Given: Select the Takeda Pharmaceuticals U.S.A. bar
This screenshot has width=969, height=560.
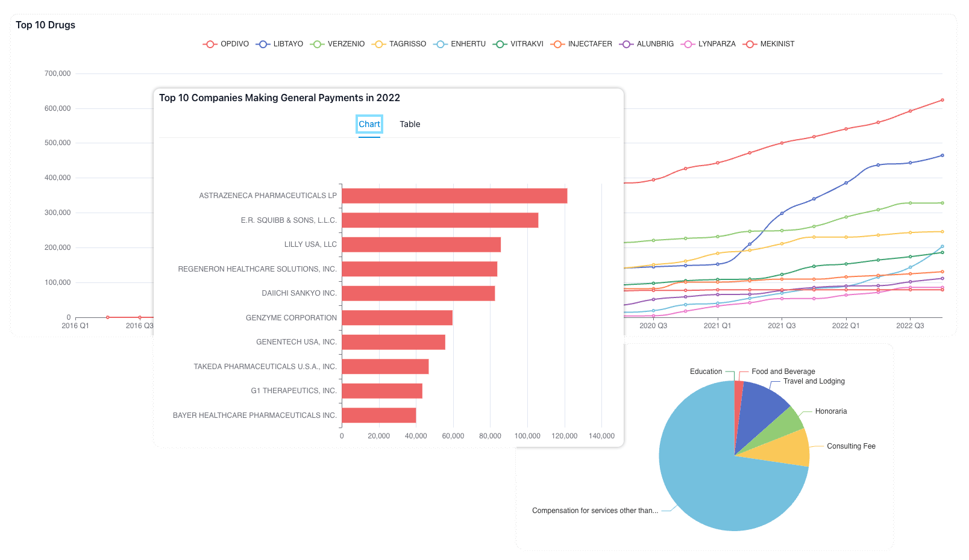Looking at the screenshot, I should (x=385, y=367).
